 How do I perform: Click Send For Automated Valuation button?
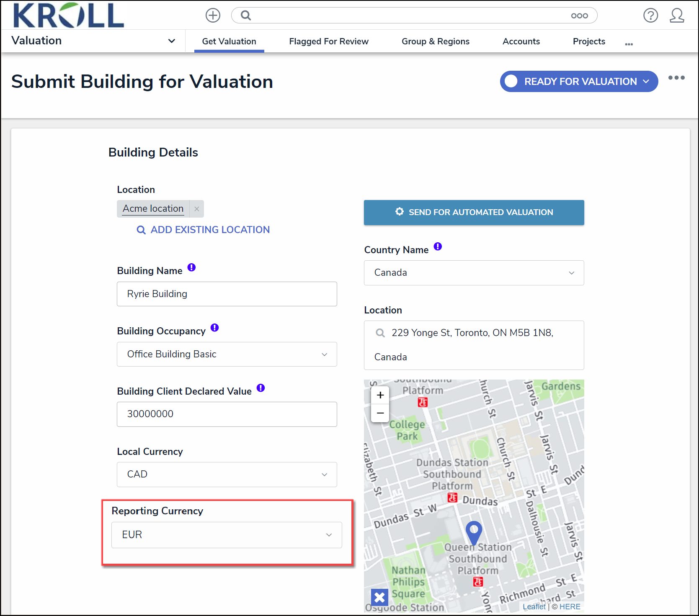point(474,213)
